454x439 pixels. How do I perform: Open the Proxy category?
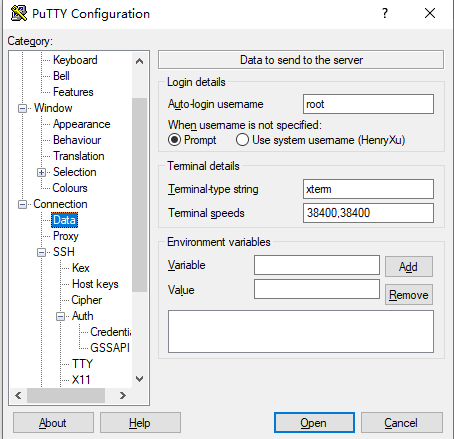tap(66, 236)
